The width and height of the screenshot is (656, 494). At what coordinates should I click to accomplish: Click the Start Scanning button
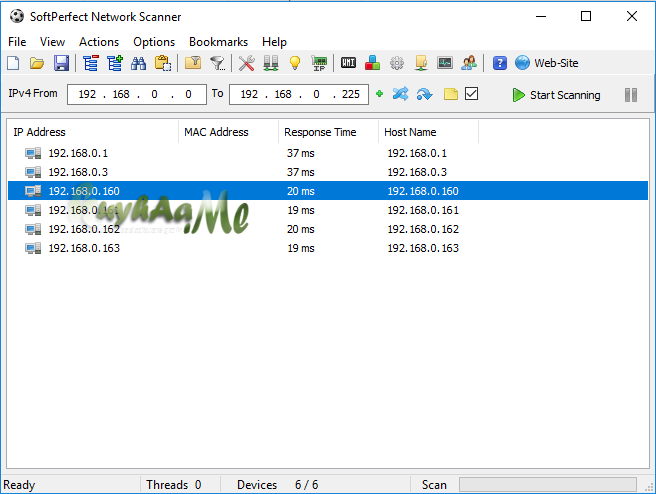point(556,95)
